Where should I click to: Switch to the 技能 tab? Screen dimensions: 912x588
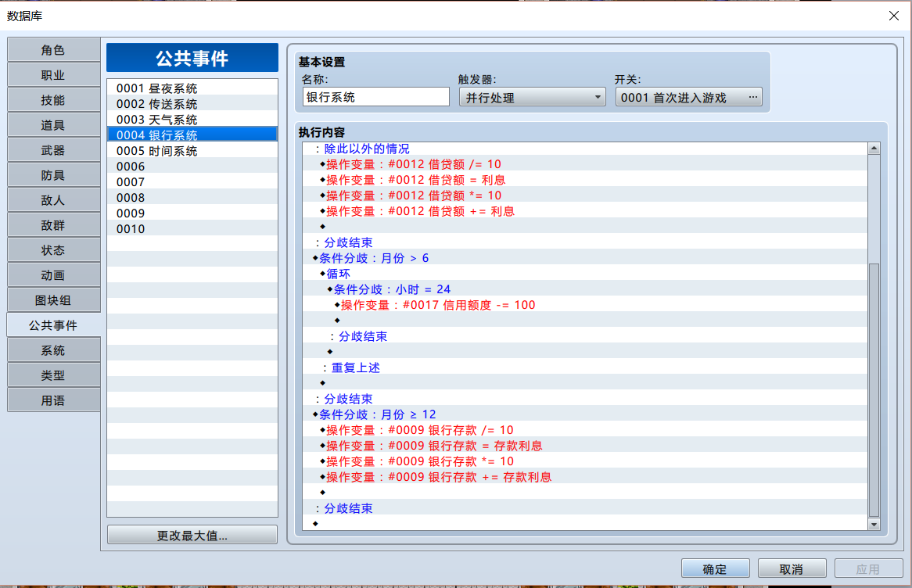click(53, 100)
